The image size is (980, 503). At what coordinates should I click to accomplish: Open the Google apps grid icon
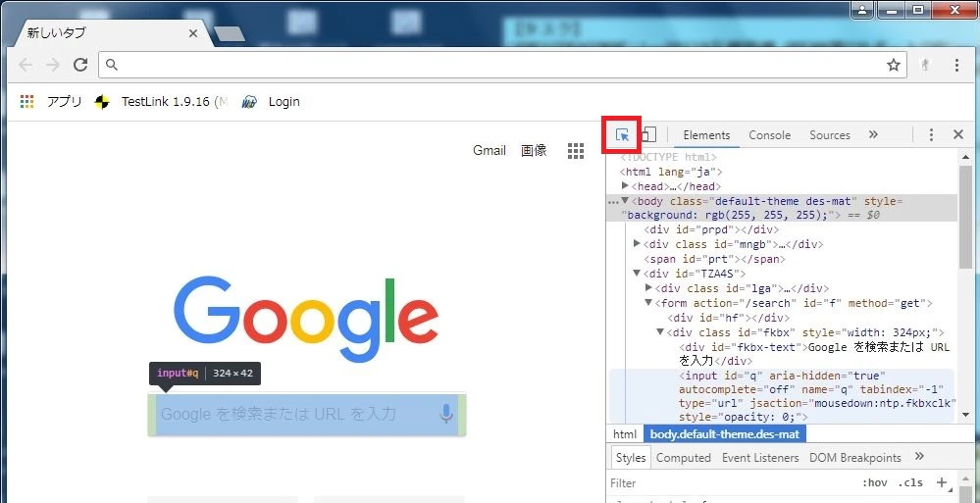pyautogui.click(x=576, y=151)
